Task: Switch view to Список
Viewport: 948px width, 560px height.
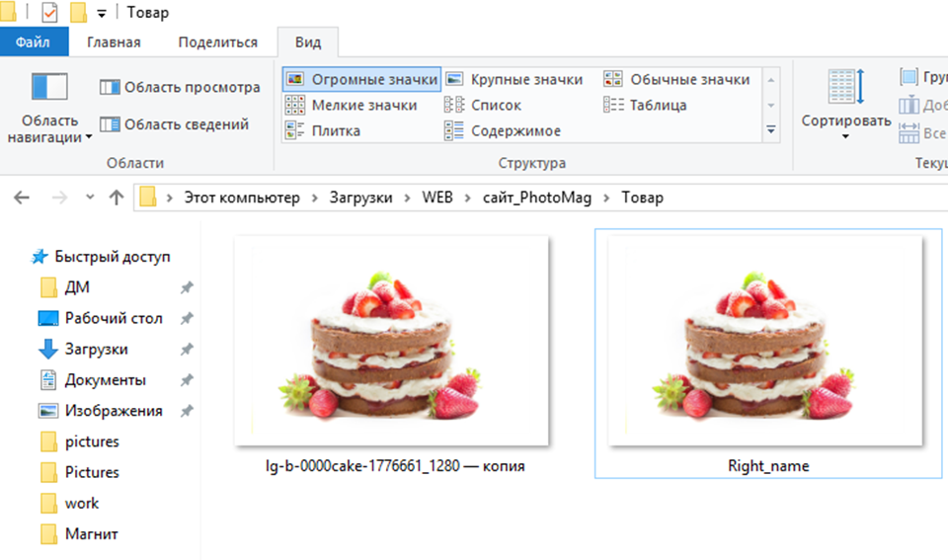Action: pos(483,106)
